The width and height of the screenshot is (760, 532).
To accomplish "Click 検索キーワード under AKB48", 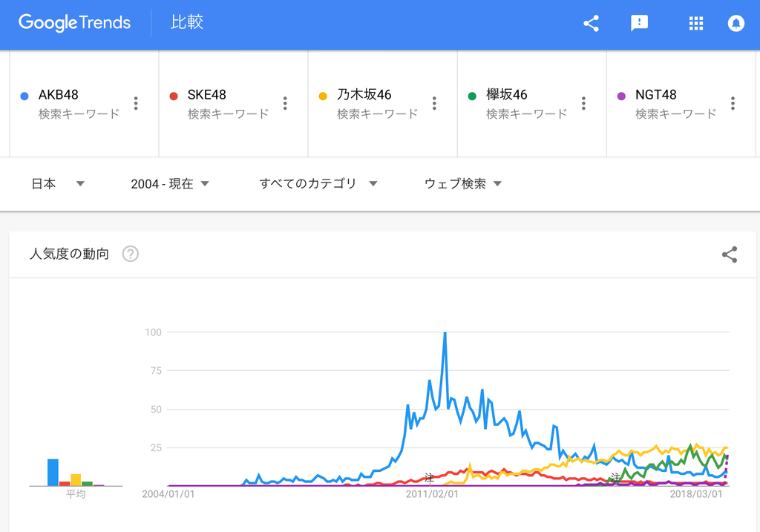I will 79,114.
